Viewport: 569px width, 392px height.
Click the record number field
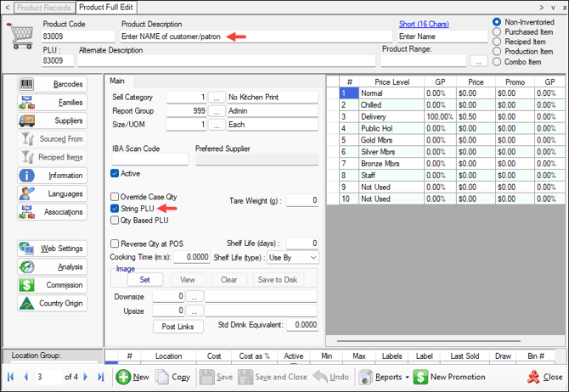48,377
